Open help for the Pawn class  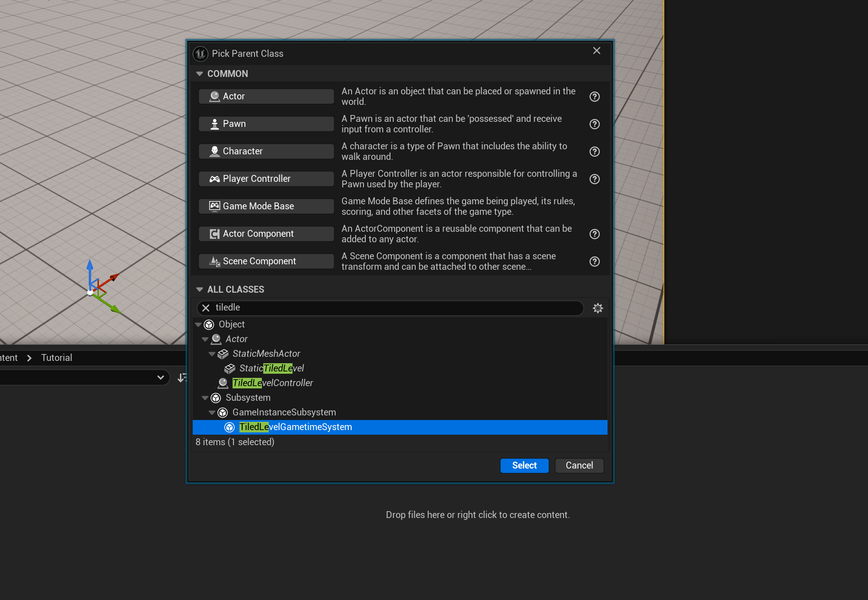click(594, 124)
